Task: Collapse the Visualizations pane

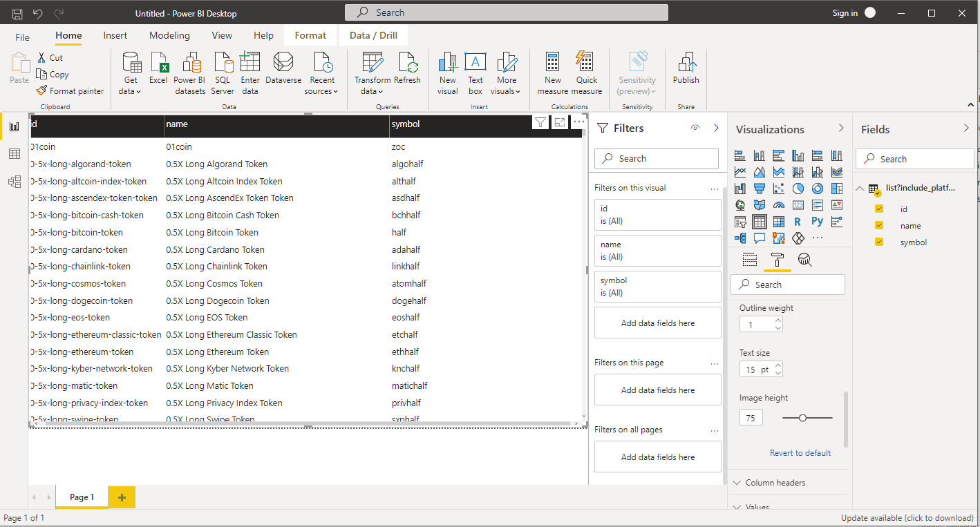Action: (x=841, y=128)
